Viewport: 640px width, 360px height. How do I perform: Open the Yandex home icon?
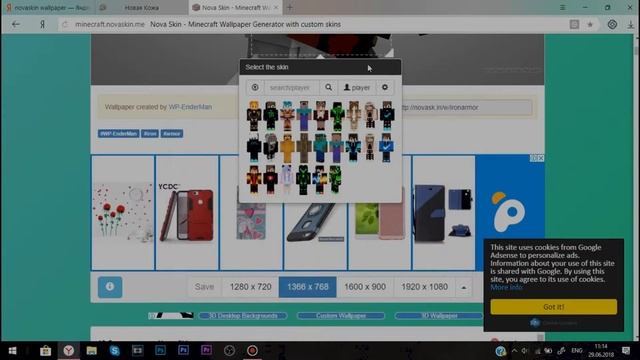pyautogui.click(x=42, y=24)
